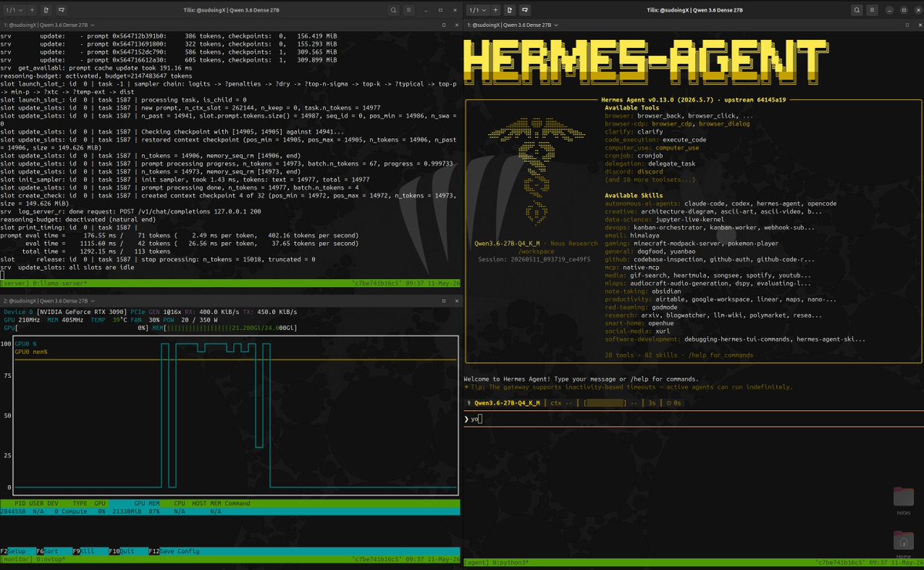Expand terminal 1 title dropdown in llama-server window
The height and width of the screenshot is (570, 924).
49,25
